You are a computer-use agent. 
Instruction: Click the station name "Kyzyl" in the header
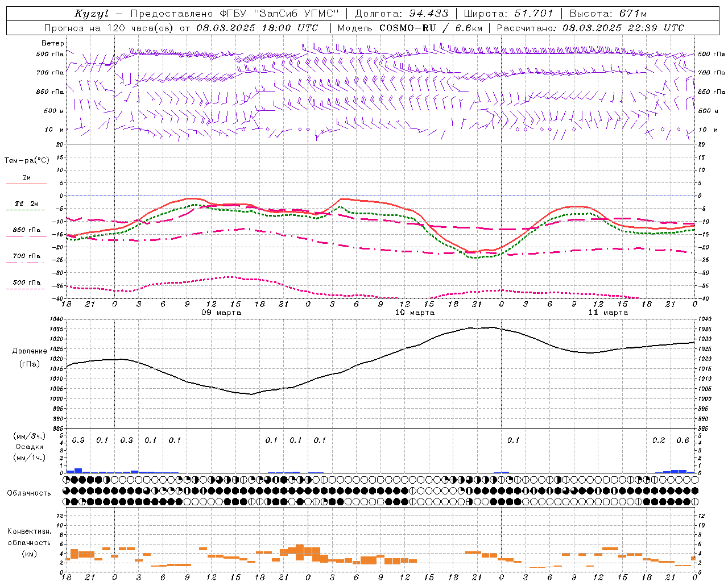coord(92,14)
